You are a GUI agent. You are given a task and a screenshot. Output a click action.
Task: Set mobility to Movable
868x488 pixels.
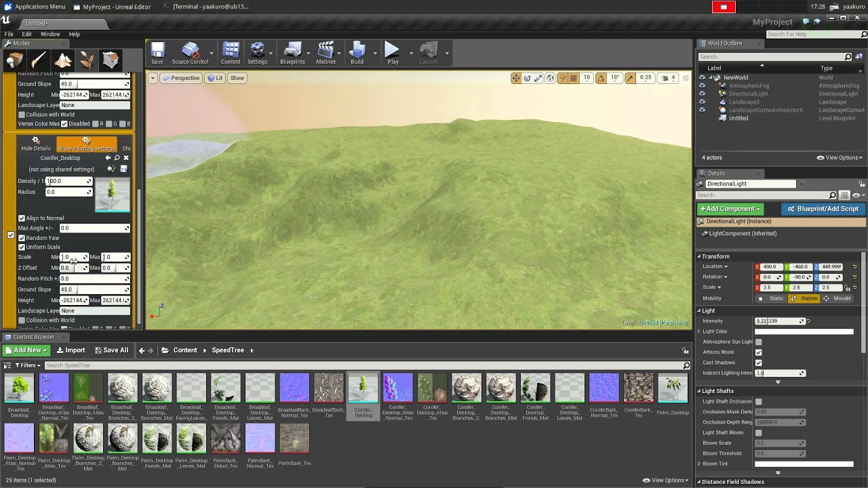pyautogui.click(x=837, y=298)
